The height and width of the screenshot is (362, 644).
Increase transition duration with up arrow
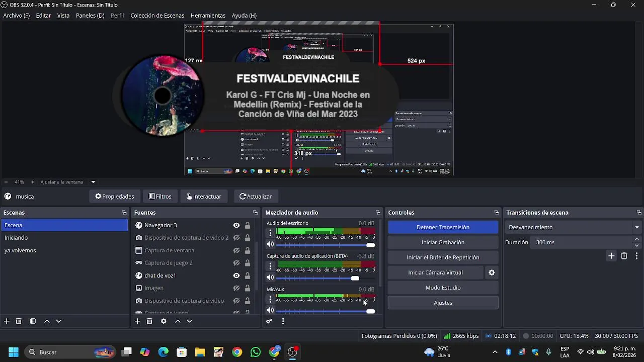[x=637, y=239]
